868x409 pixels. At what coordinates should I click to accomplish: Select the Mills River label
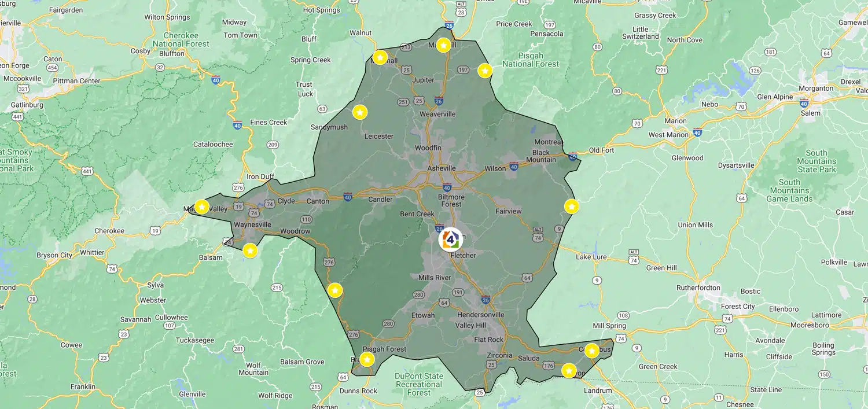pyautogui.click(x=435, y=278)
